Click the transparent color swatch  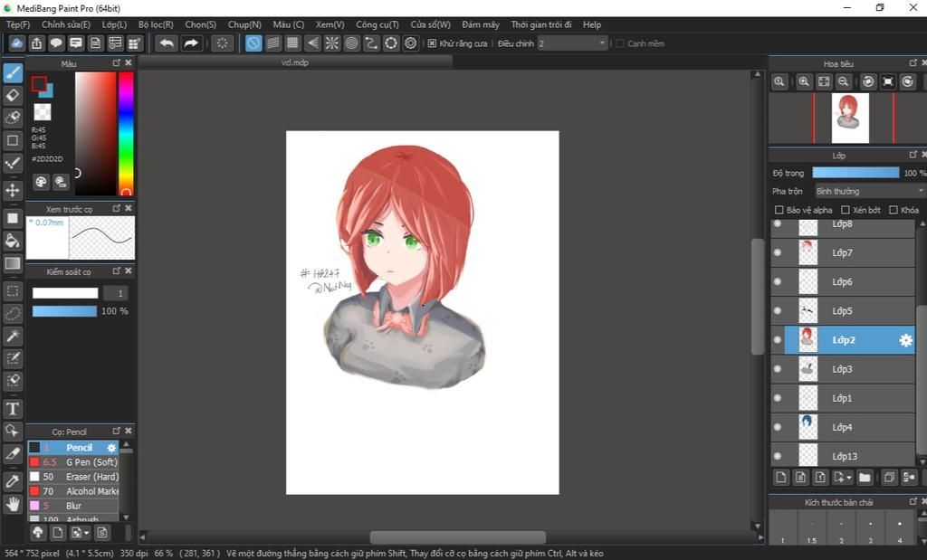coord(42,111)
